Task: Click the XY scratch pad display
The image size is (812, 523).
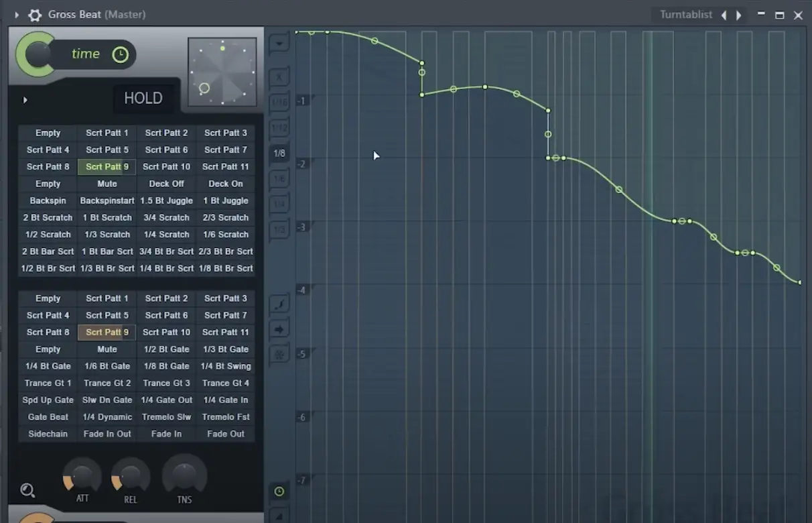Action: click(222, 72)
